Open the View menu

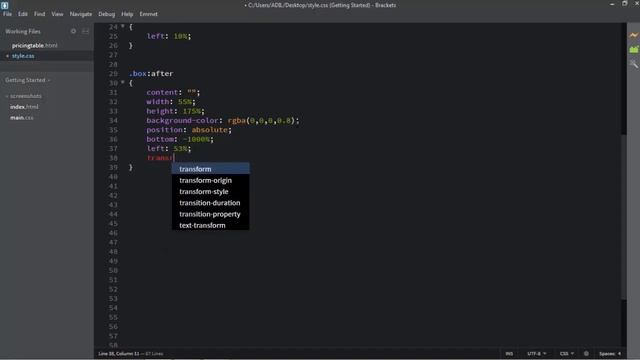tap(57, 14)
